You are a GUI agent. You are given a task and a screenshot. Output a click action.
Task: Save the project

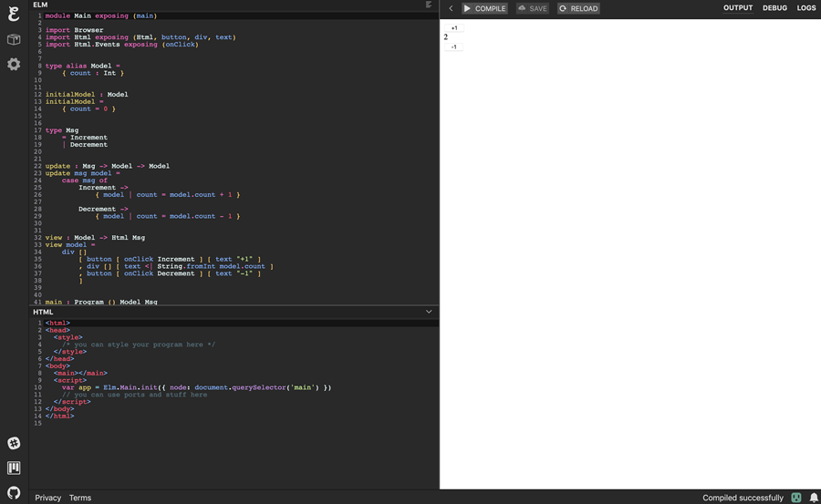533,8
